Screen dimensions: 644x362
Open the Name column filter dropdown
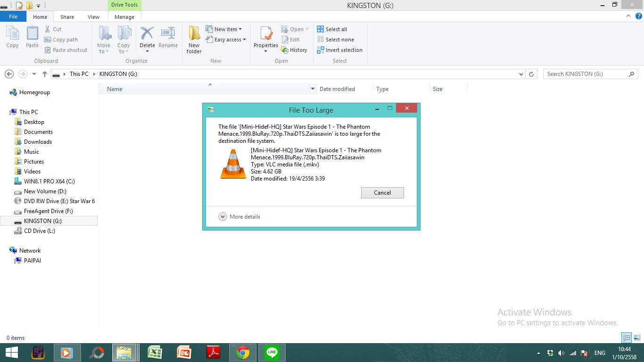(312, 89)
